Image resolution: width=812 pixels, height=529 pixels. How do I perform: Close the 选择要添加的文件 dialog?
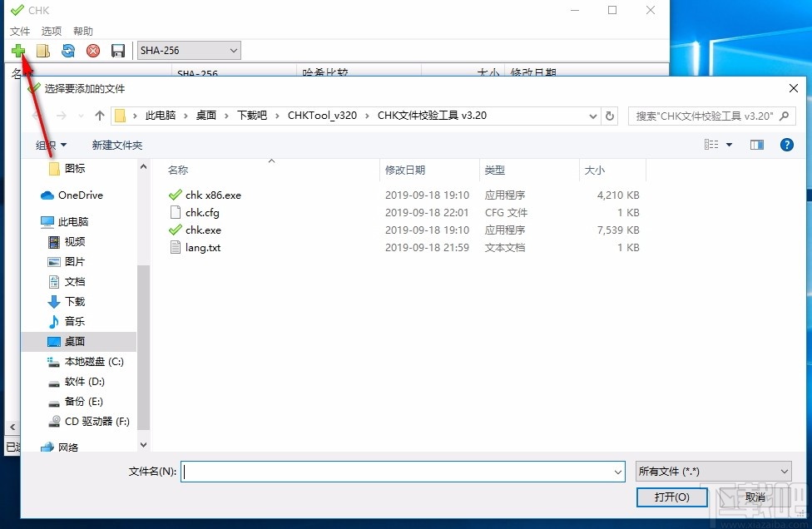(x=794, y=88)
